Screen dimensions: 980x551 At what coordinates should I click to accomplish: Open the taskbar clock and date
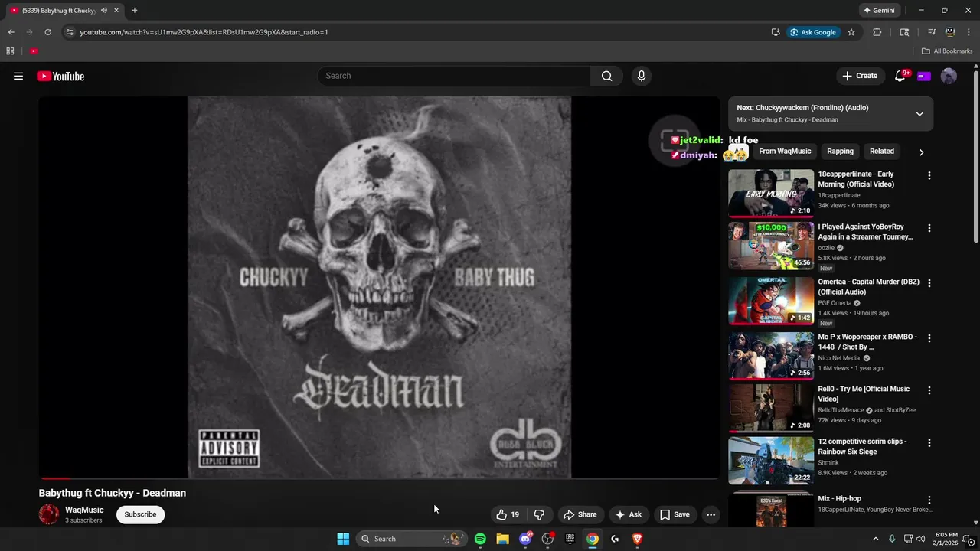pos(946,539)
